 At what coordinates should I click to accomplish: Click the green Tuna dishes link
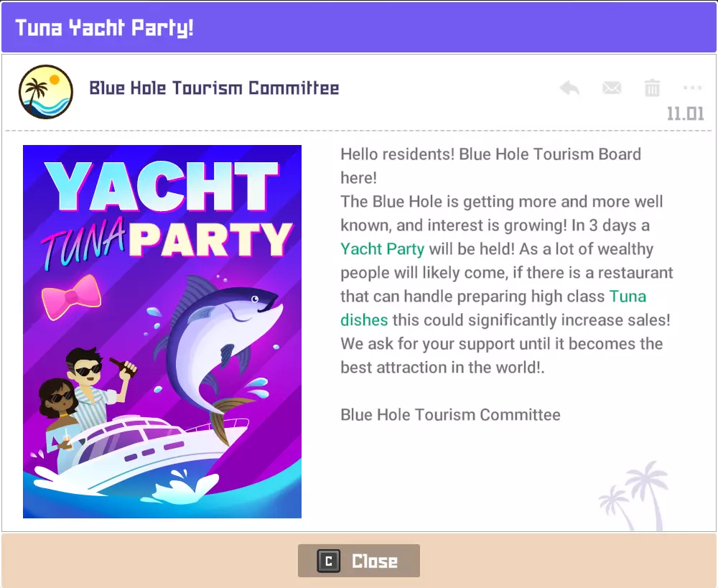(x=364, y=319)
